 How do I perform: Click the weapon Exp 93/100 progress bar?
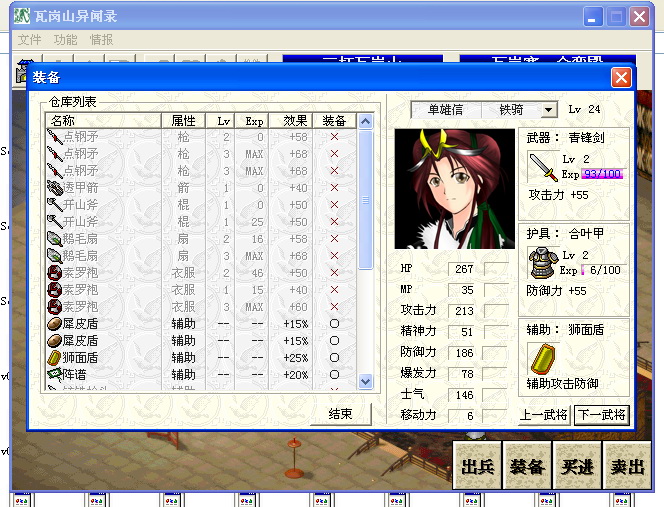pos(602,174)
